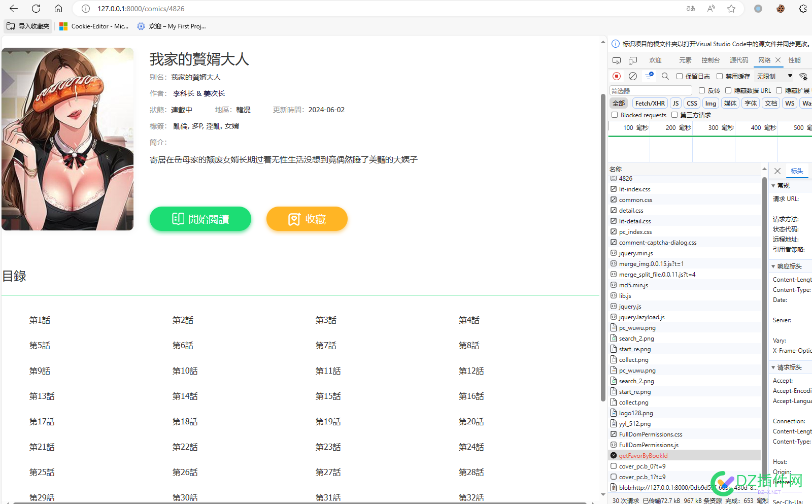
Task: Filter requests by Fetch/XHR
Action: coord(650,103)
